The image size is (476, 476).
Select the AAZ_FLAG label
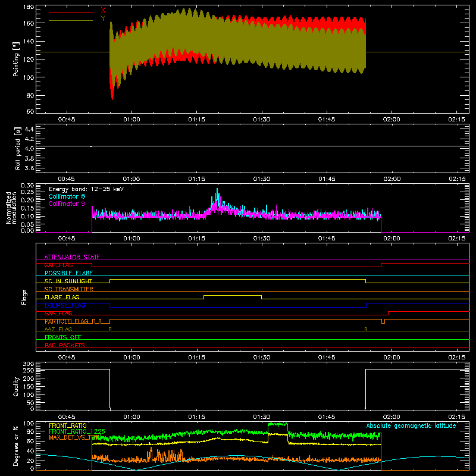(x=58, y=329)
